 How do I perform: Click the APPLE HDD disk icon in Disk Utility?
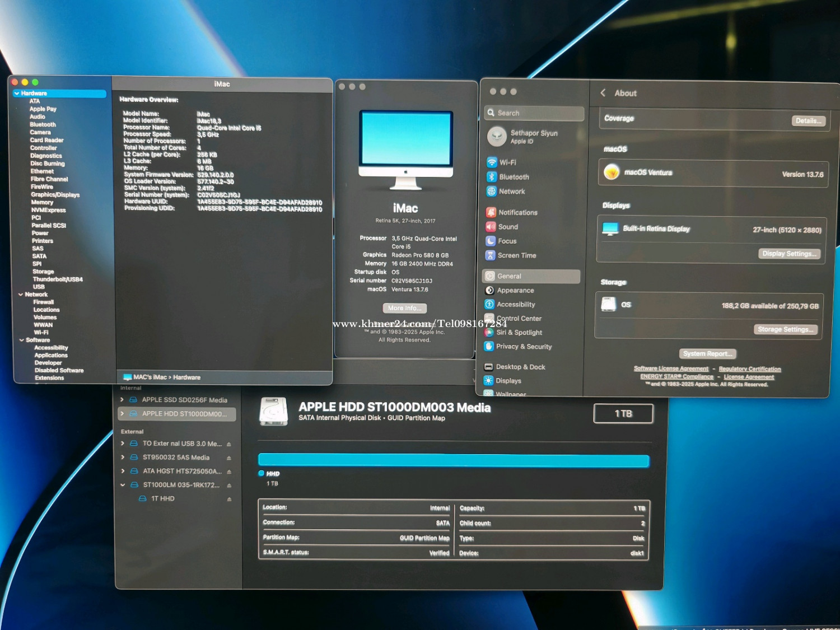(x=273, y=412)
